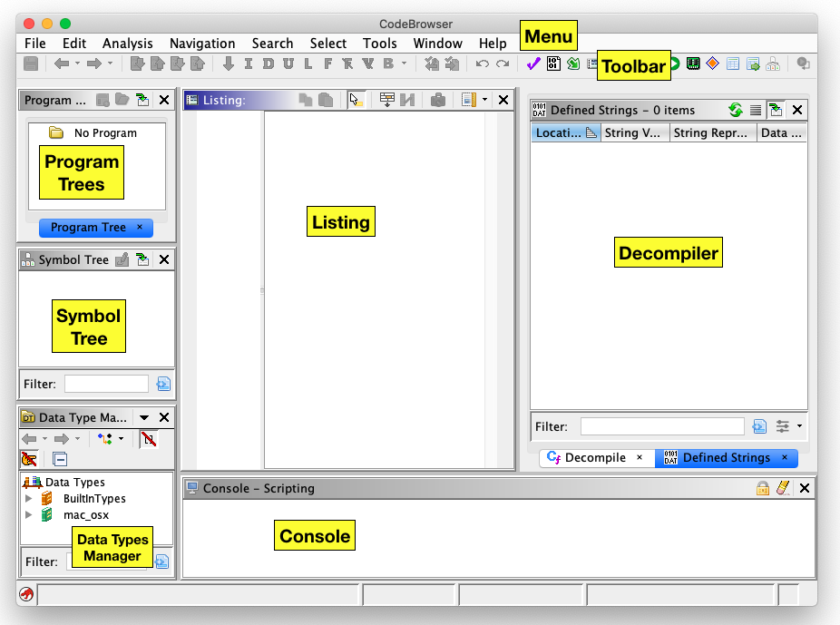Click the Data column header

(x=782, y=132)
